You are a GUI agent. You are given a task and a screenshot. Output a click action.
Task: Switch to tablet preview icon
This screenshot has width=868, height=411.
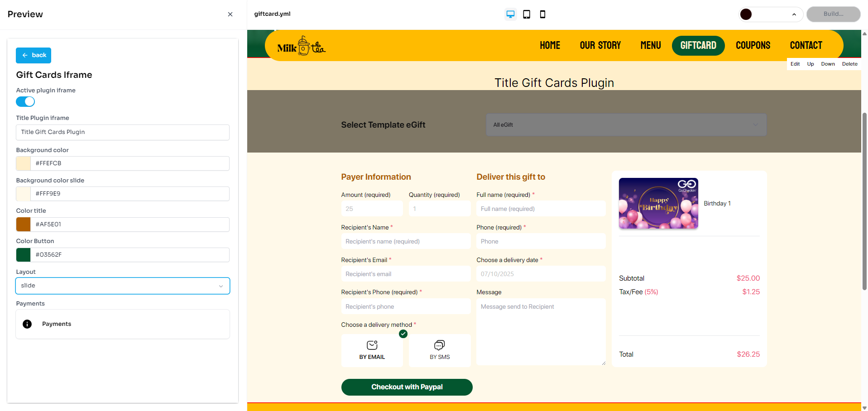click(x=527, y=14)
